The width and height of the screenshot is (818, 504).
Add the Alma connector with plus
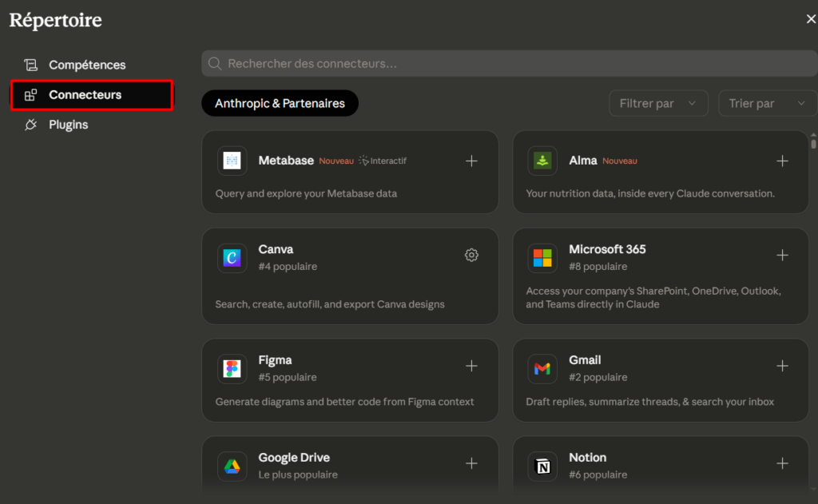tap(782, 161)
